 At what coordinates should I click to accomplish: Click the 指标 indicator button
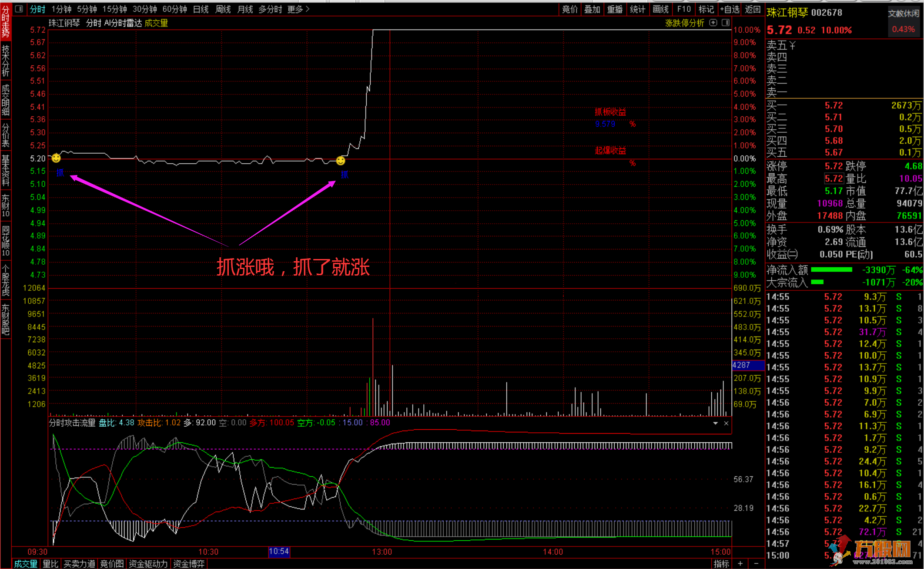pyautogui.click(x=721, y=564)
